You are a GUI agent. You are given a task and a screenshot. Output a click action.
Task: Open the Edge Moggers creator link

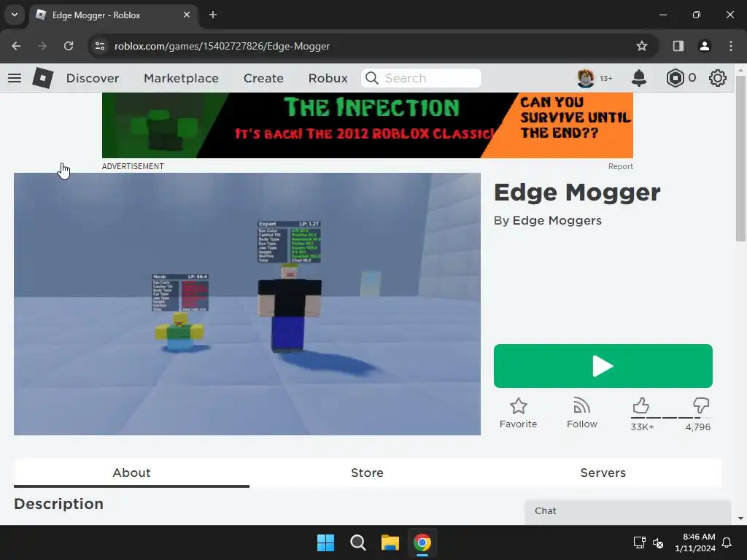pyautogui.click(x=557, y=220)
